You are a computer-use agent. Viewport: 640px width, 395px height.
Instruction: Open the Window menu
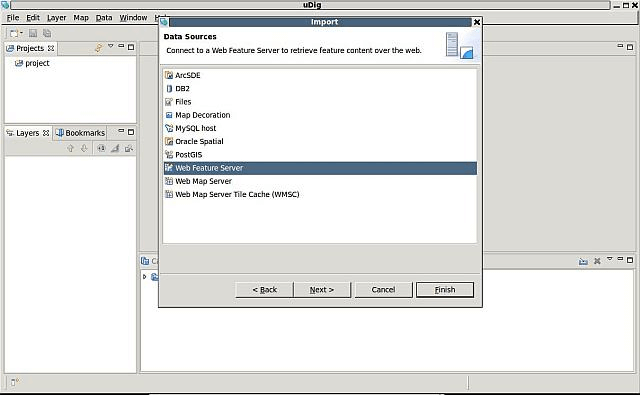133,18
